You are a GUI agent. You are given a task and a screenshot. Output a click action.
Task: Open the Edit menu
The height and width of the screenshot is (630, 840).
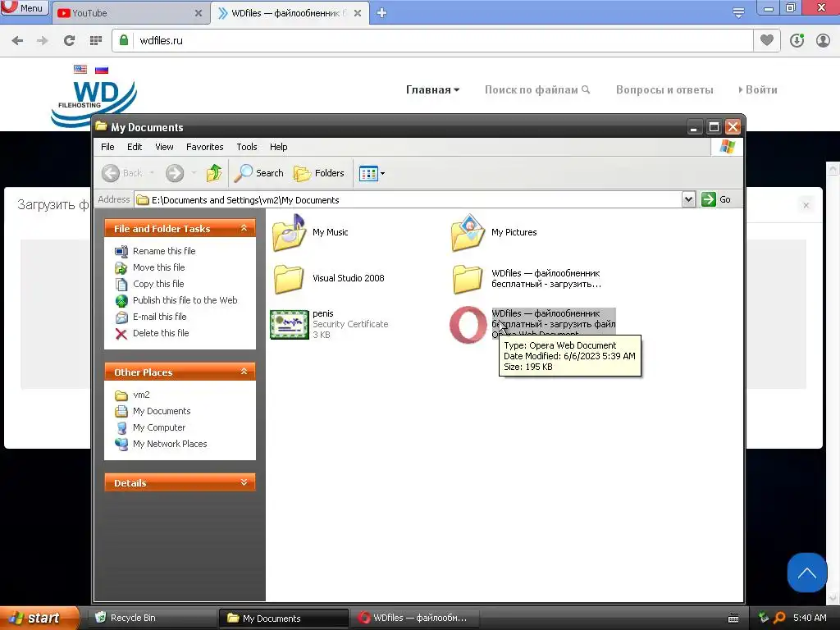135,147
